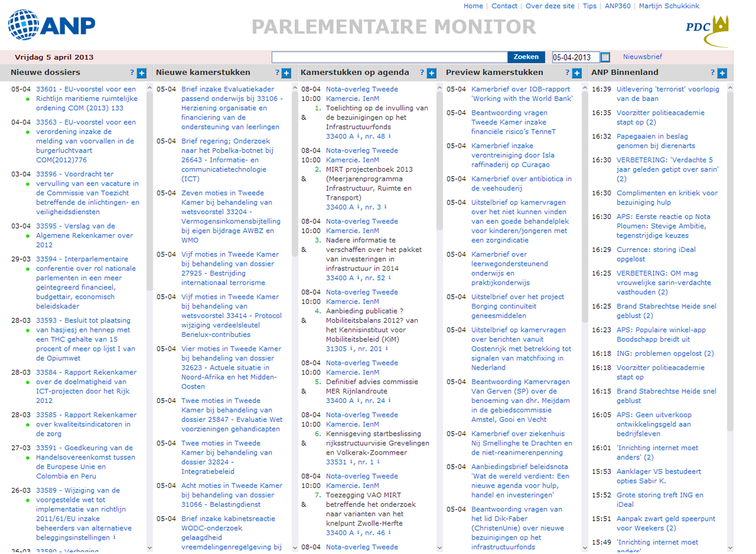The width and height of the screenshot is (756, 554).
Task: Expand Nieuwe dossiers panel with plus button
Action: pos(141,73)
